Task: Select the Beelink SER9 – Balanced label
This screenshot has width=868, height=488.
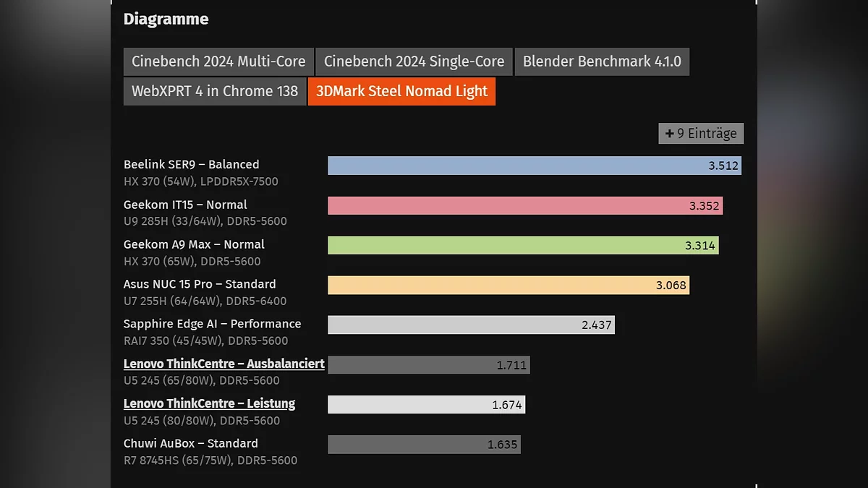Action: (x=191, y=165)
